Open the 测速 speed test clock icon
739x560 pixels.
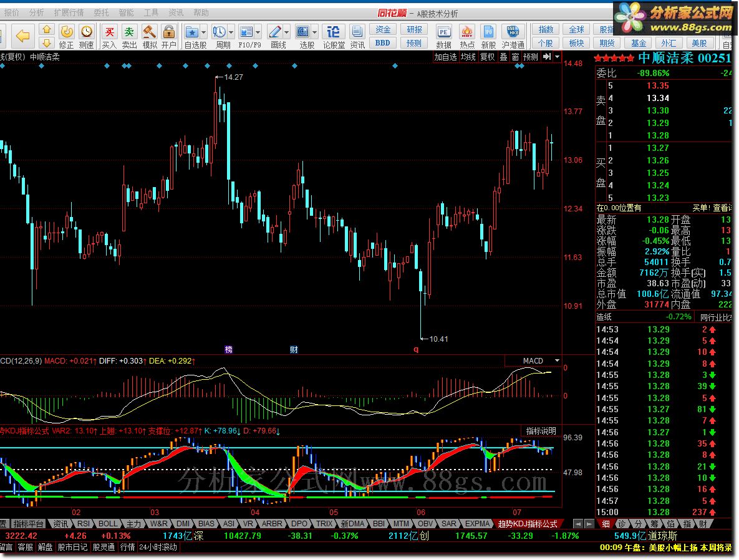(x=86, y=32)
